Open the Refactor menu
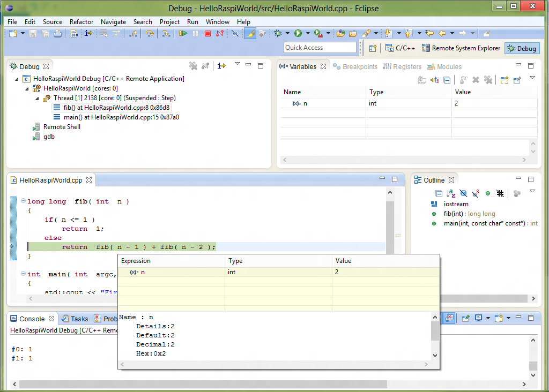The width and height of the screenshot is (549, 392). click(81, 21)
